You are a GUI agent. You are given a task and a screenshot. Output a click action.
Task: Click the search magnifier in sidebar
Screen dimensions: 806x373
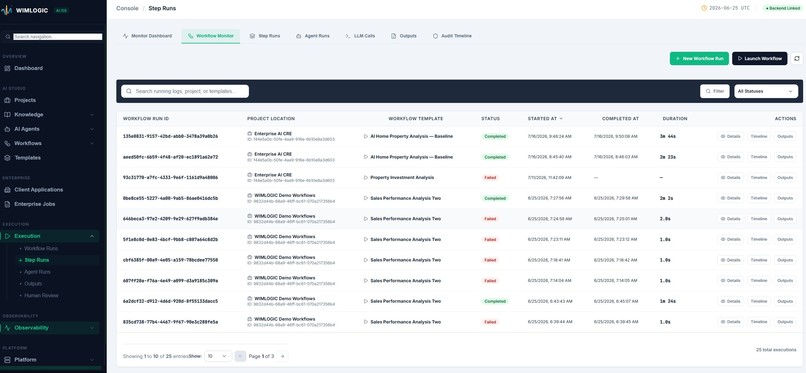tap(8, 37)
